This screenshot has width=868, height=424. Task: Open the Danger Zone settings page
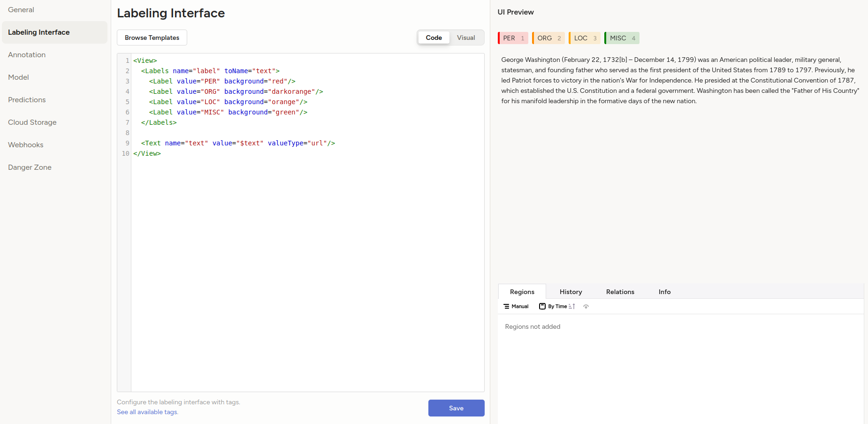(x=30, y=167)
